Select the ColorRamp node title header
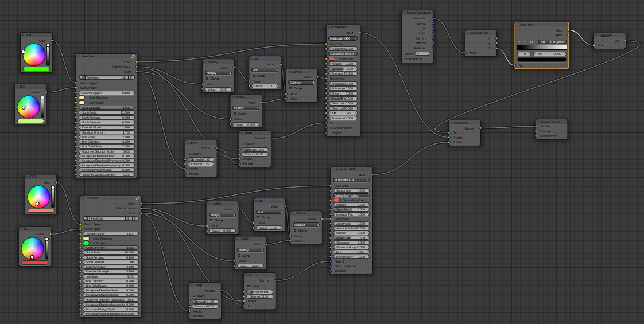The image size is (644, 324). click(542, 25)
